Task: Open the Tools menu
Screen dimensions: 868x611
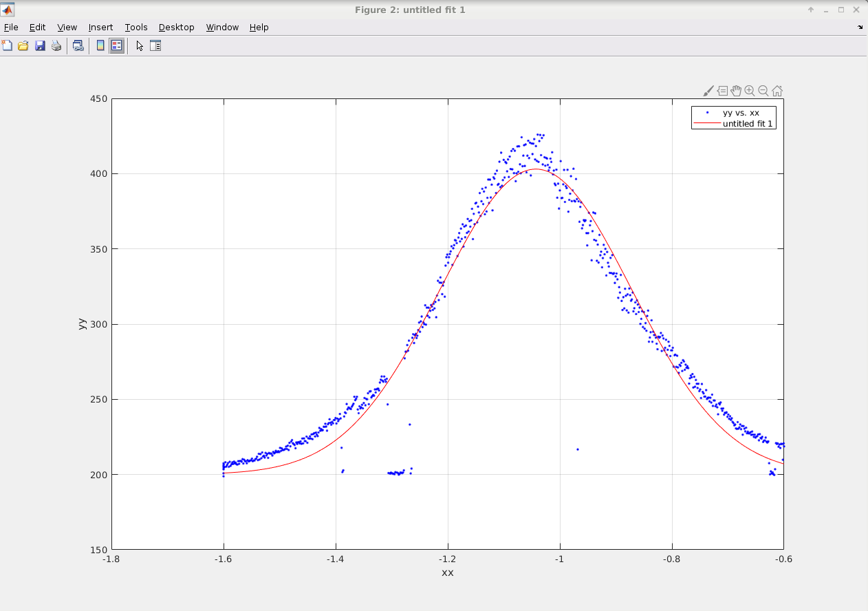Action: (136, 28)
